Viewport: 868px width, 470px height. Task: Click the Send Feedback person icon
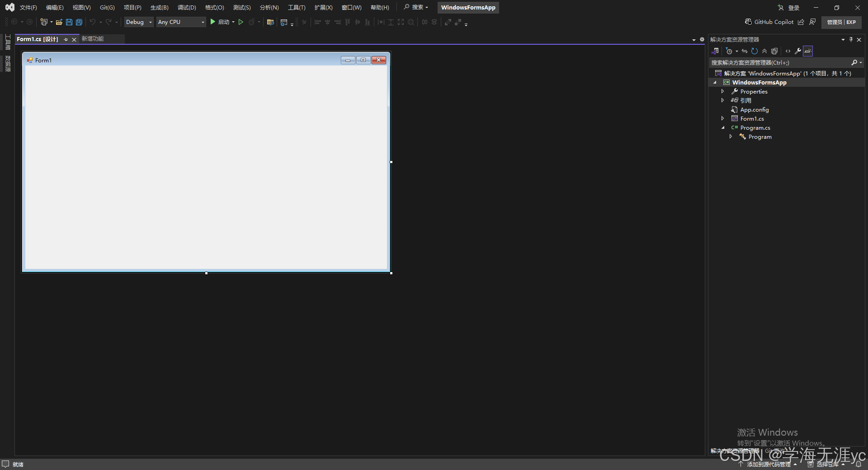812,22
